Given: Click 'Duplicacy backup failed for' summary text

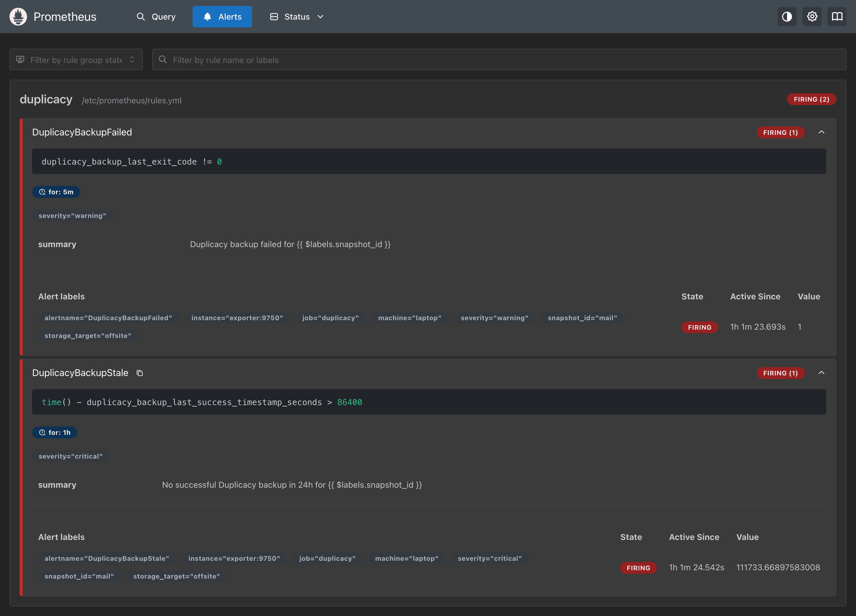Looking at the screenshot, I should click(290, 244).
